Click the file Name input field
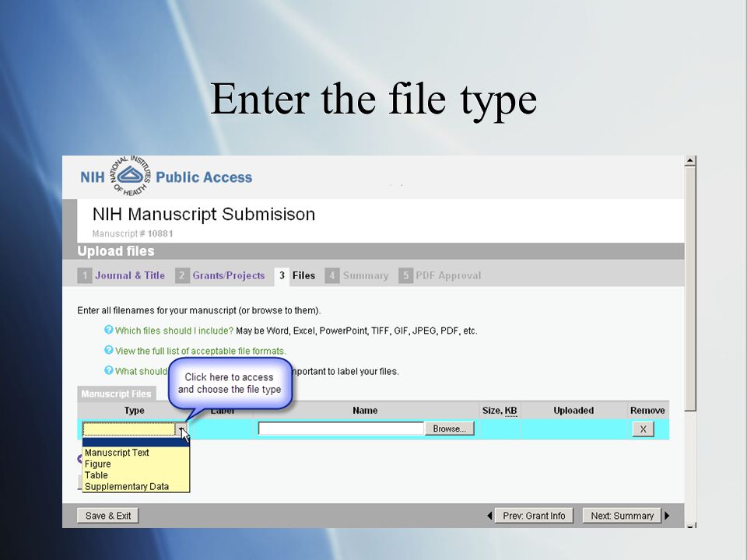This screenshot has height=560, width=747. (x=341, y=429)
